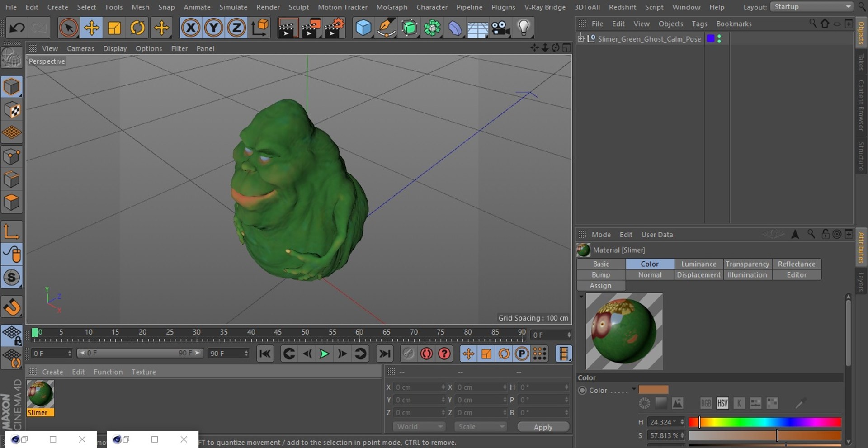The height and width of the screenshot is (448, 868).
Task: Select Points mode icon
Action: click(12, 156)
